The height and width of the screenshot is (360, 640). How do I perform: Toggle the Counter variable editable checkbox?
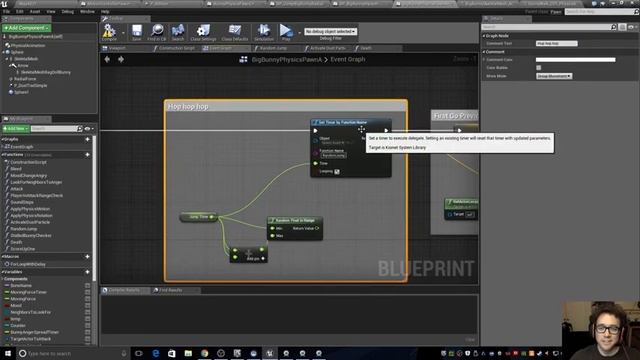point(87,326)
